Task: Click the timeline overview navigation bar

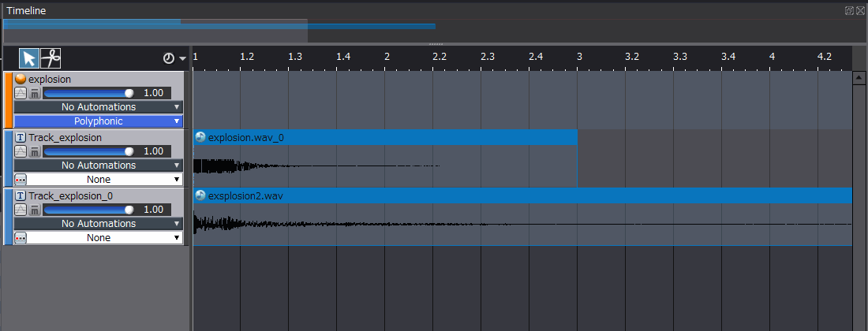Action: (434, 31)
